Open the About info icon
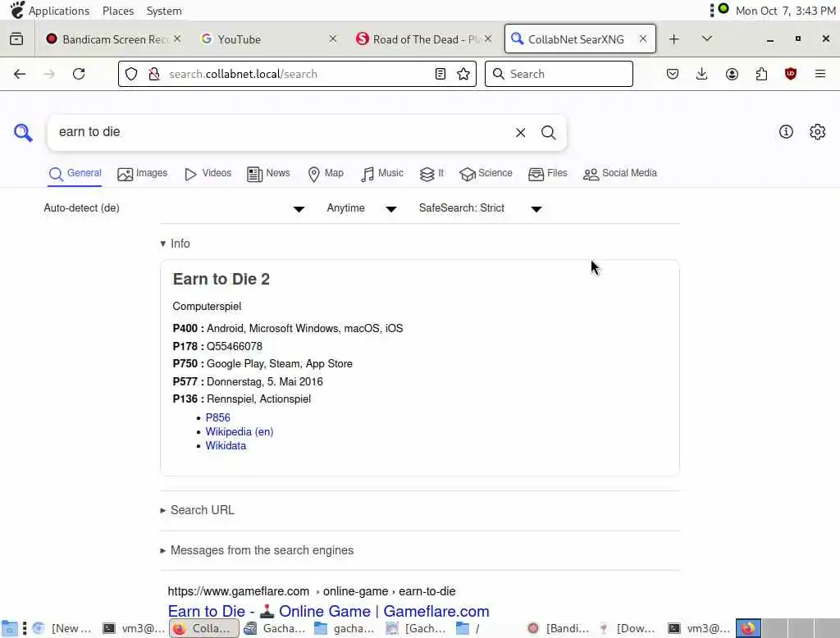840x638 pixels. pos(786,132)
